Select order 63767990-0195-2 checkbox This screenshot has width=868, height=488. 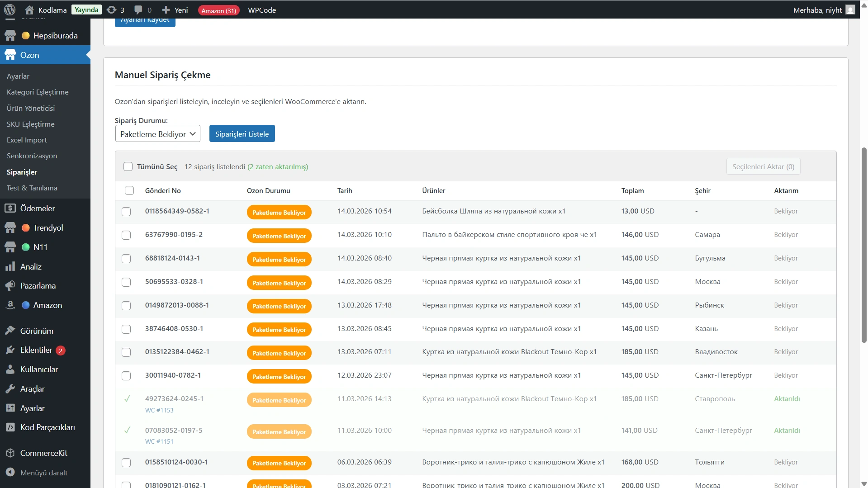[126, 235]
